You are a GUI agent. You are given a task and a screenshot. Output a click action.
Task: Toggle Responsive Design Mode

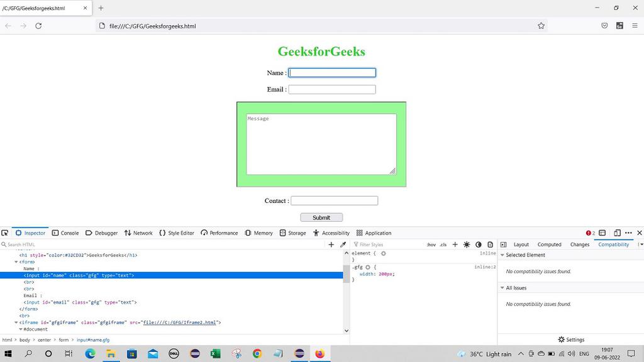pyautogui.click(x=617, y=233)
